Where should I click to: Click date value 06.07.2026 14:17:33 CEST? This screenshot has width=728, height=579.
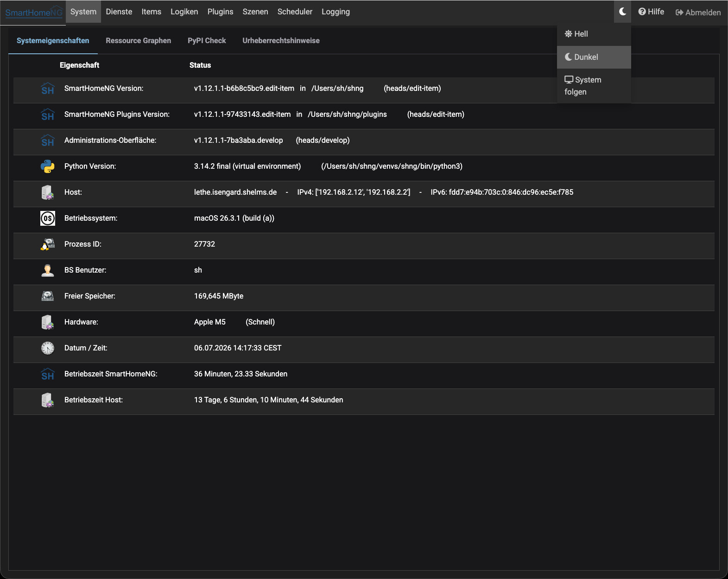238,348
